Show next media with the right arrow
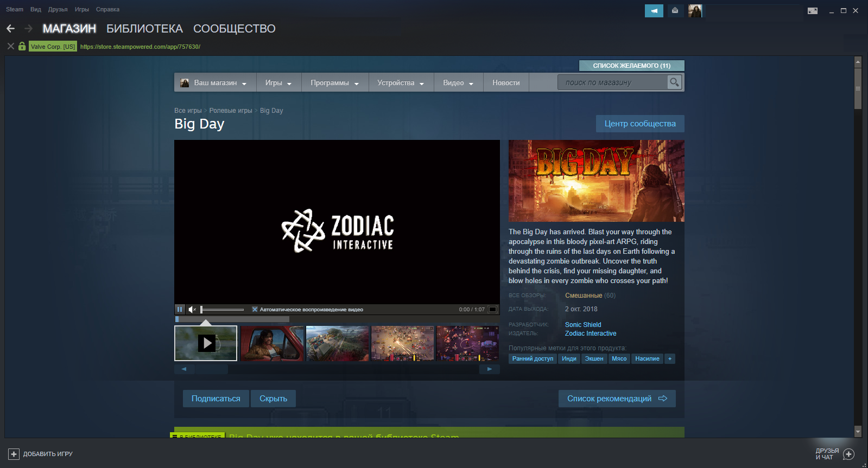 point(490,369)
